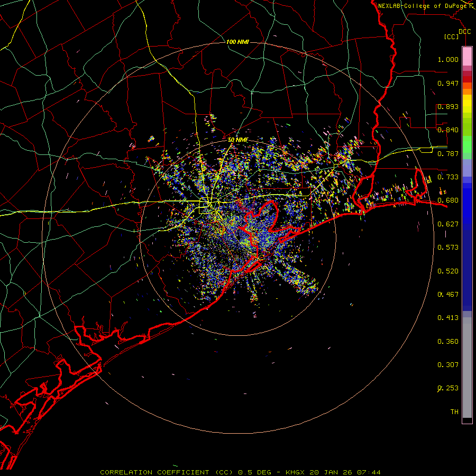Click the 50 NMI range ring label
Screen dimensions: 476x476
click(238, 140)
